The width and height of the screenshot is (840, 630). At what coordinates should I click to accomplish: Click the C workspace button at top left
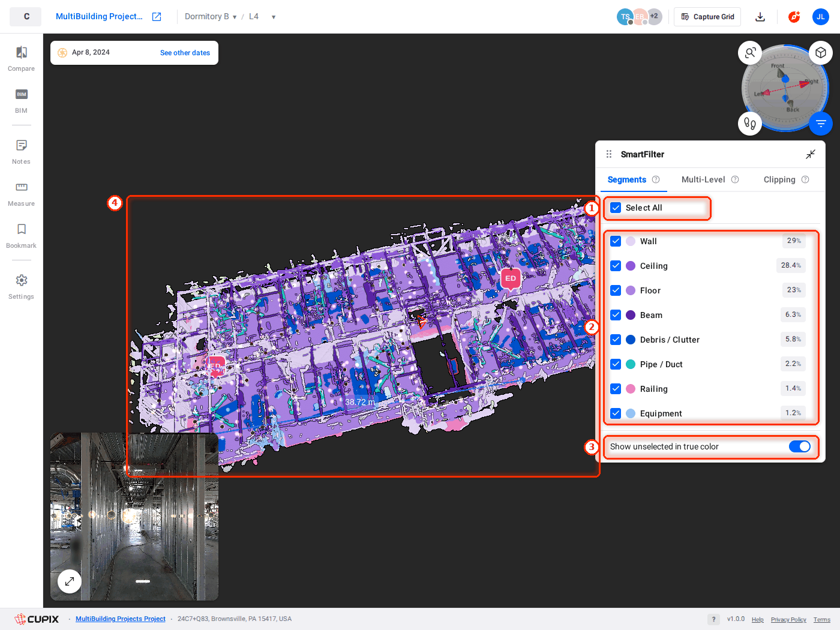tap(26, 17)
